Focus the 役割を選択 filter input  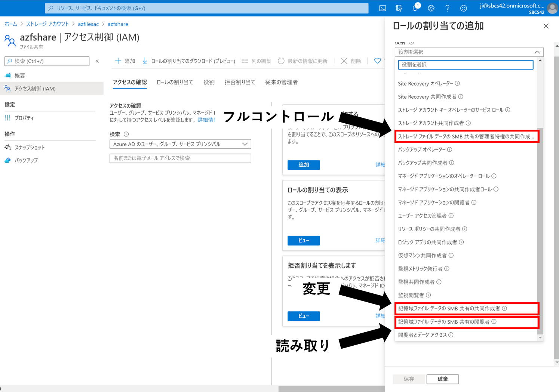point(466,65)
